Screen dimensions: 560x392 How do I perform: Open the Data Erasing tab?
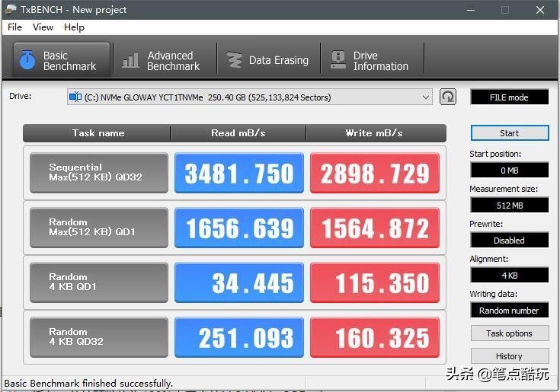pos(268,60)
